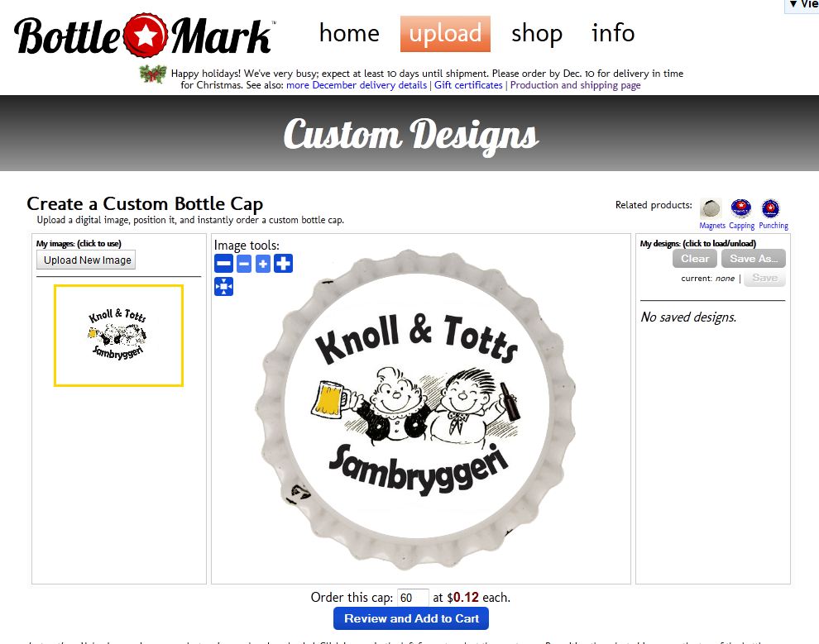
Task: Open the Capping related product icon
Action: pyautogui.click(x=741, y=208)
